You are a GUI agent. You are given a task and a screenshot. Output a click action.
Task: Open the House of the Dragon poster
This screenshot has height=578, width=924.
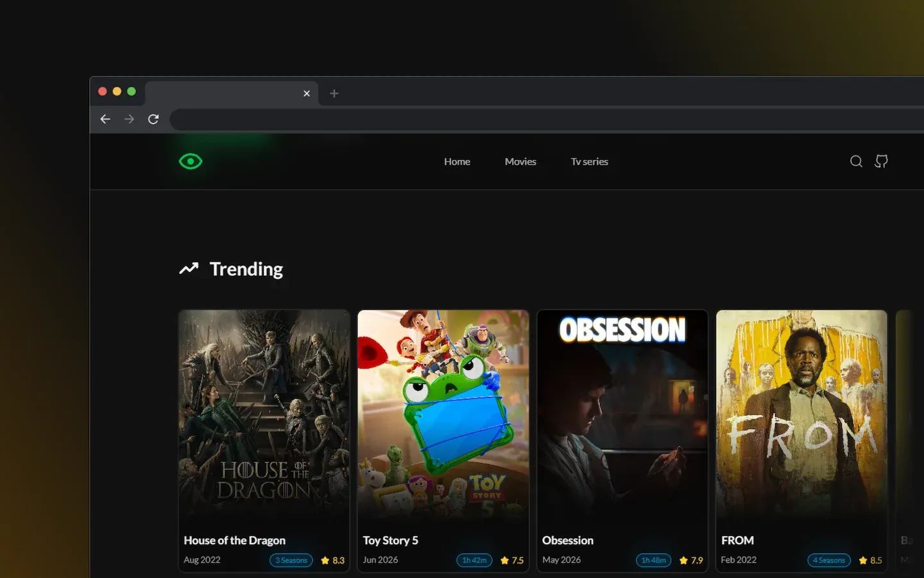tap(264, 415)
